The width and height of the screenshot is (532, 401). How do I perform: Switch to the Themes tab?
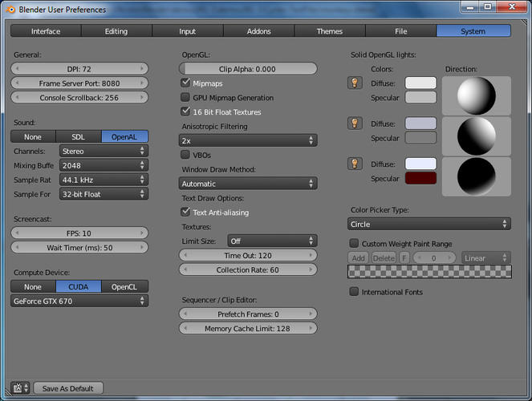click(x=330, y=31)
